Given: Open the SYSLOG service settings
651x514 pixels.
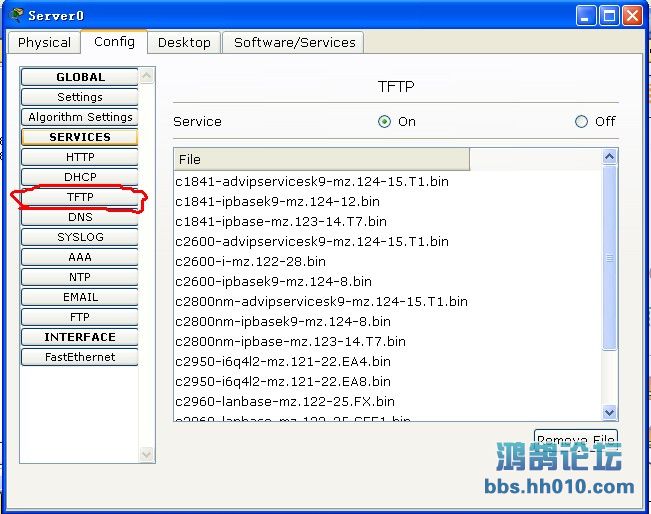Looking at the screenshot, I should [x=80, y=237].
